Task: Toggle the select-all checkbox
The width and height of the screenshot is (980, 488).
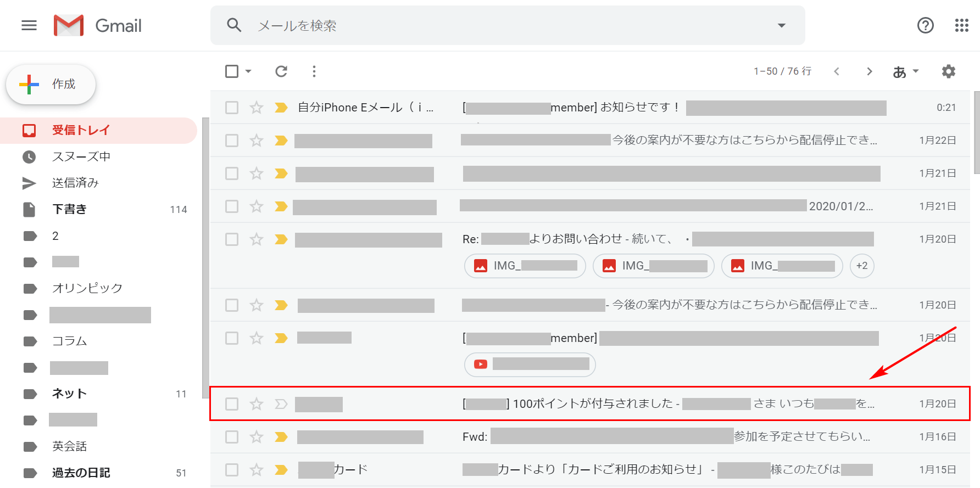Action: (x=232, y=71)
